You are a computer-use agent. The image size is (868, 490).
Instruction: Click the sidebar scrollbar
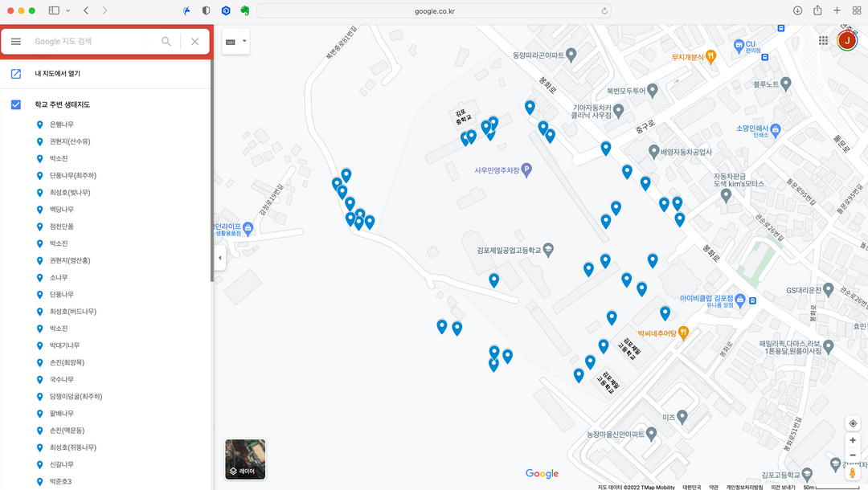(x=211, y=171)
